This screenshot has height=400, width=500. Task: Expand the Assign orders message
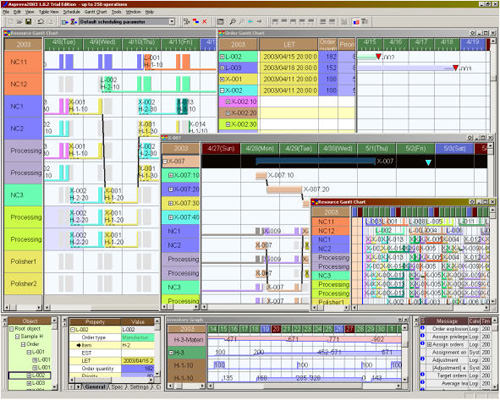[429, 344]
